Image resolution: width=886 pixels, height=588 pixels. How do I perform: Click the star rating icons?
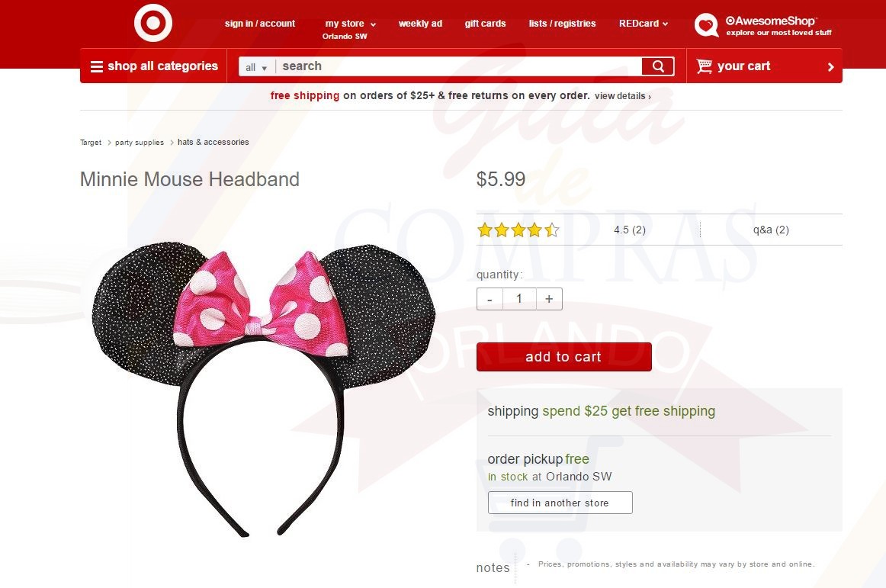[518, 230]
